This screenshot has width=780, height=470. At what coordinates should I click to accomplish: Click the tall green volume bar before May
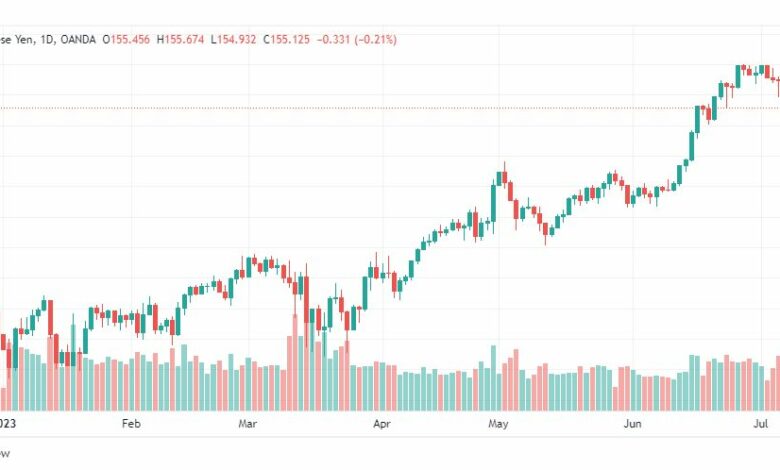pos(493,378)
